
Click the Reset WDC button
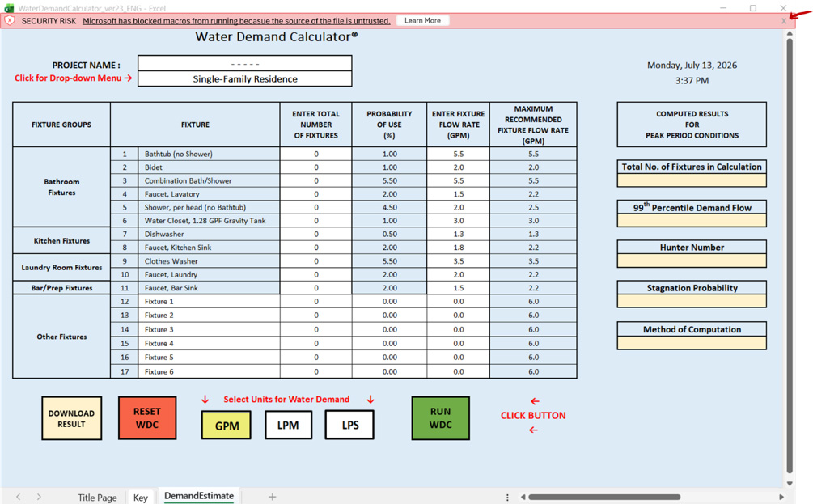[x=147, y=418]
